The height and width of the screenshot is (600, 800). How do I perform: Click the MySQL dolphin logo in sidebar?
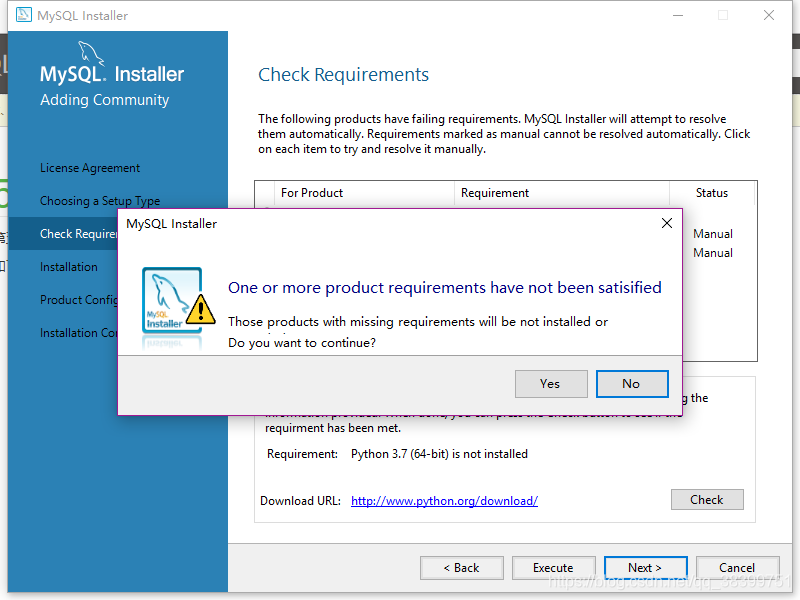(91, 54)
